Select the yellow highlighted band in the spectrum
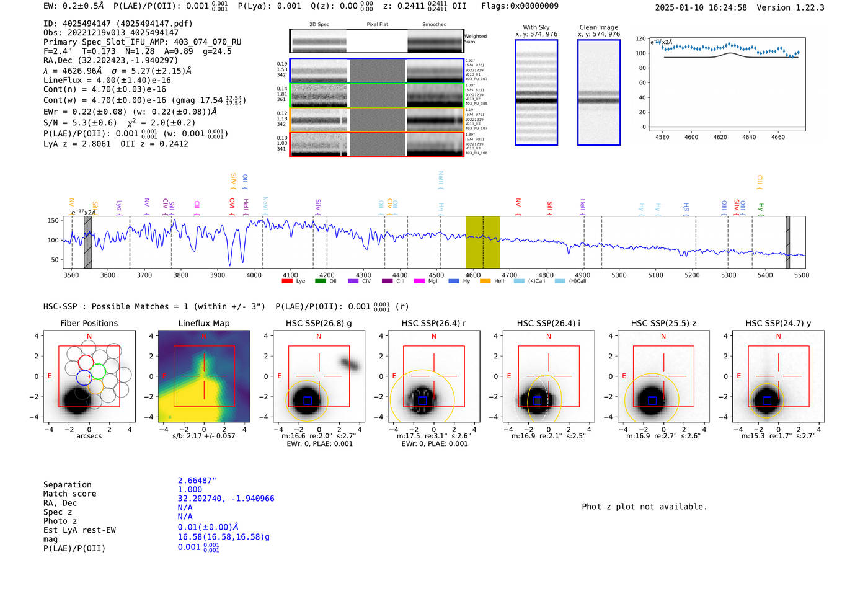Screen dimensions: 868x591 pos(482,242)
